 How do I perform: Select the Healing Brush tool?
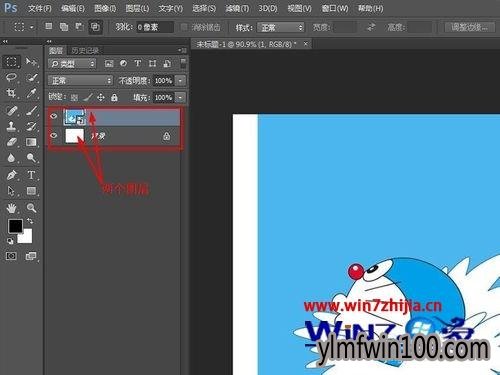point(11,110)
